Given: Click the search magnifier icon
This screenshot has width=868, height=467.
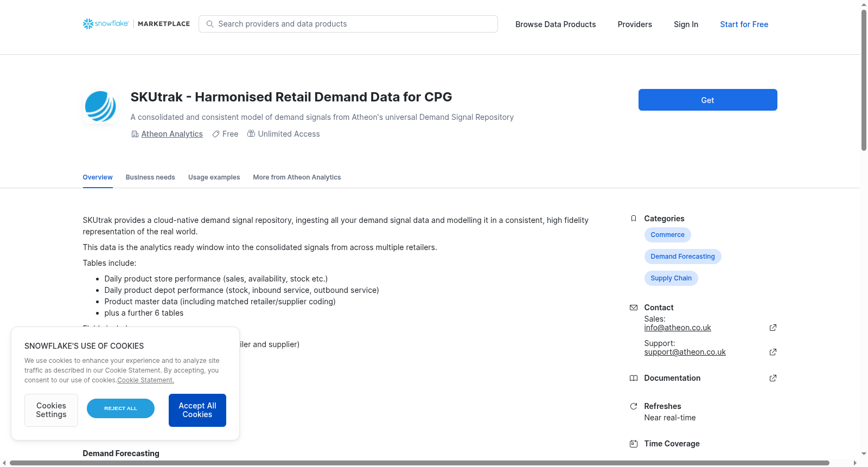Looking at the screenshot, I should tap(210, 24).
